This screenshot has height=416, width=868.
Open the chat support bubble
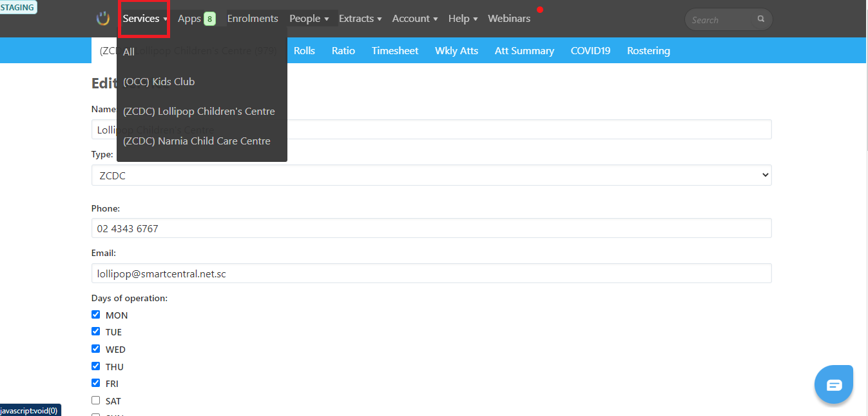tap(834, 384)
